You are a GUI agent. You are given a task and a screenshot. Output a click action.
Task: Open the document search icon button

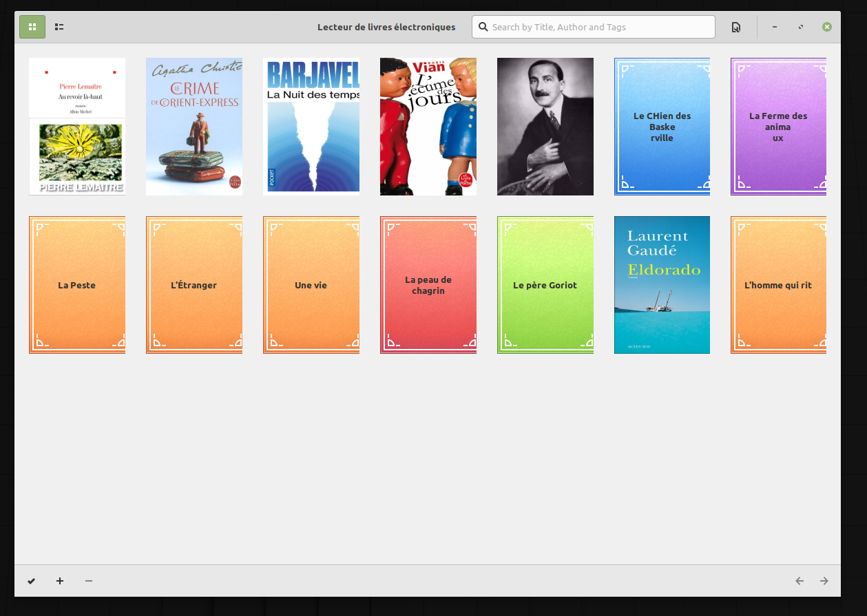tap(736, 27)
